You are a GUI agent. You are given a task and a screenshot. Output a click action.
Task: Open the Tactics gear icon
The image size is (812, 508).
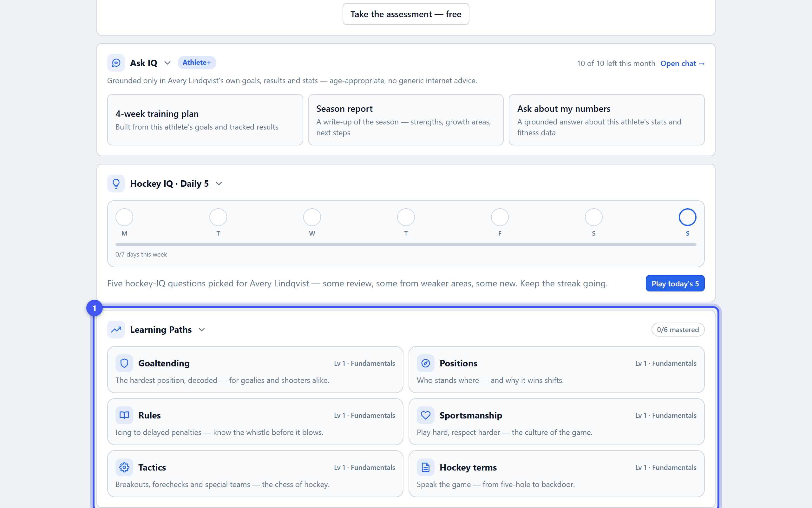coord(124,467)
